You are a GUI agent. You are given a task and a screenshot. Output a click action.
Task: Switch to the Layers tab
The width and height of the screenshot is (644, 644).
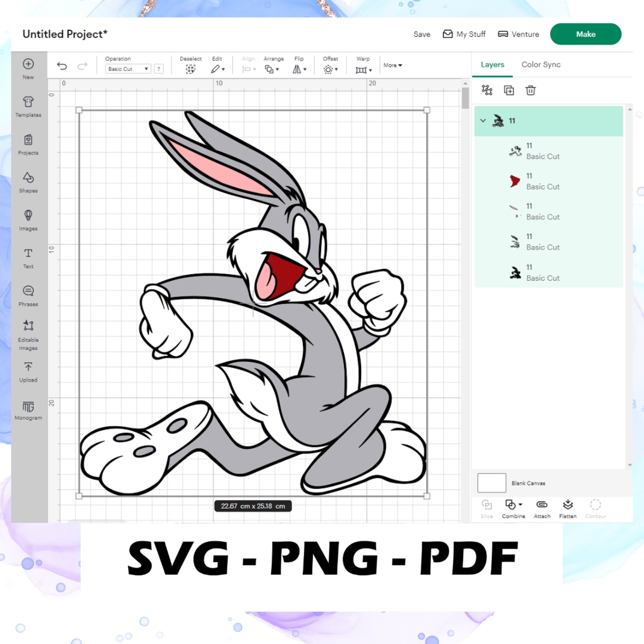pyautogui.click(x=492, y=65)
